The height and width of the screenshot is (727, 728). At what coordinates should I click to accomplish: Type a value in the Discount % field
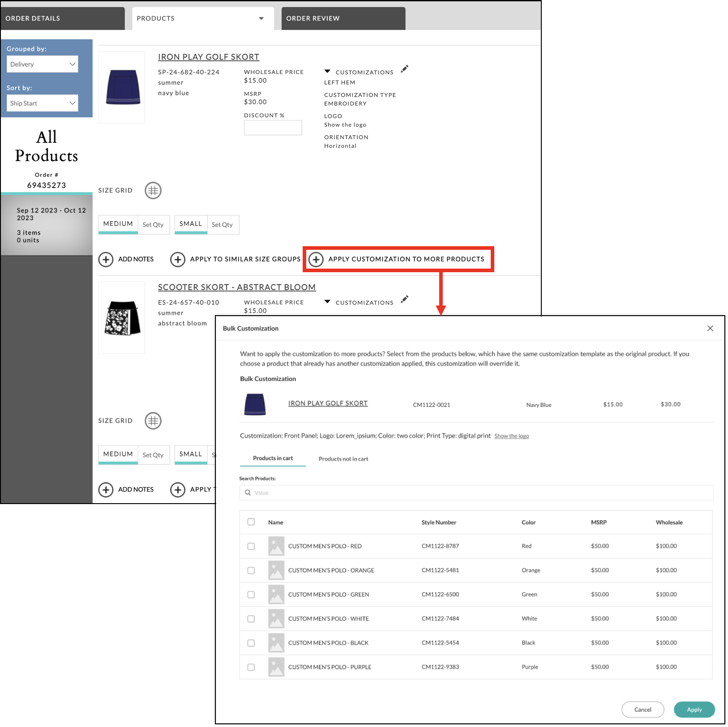(x=273, y=128)
